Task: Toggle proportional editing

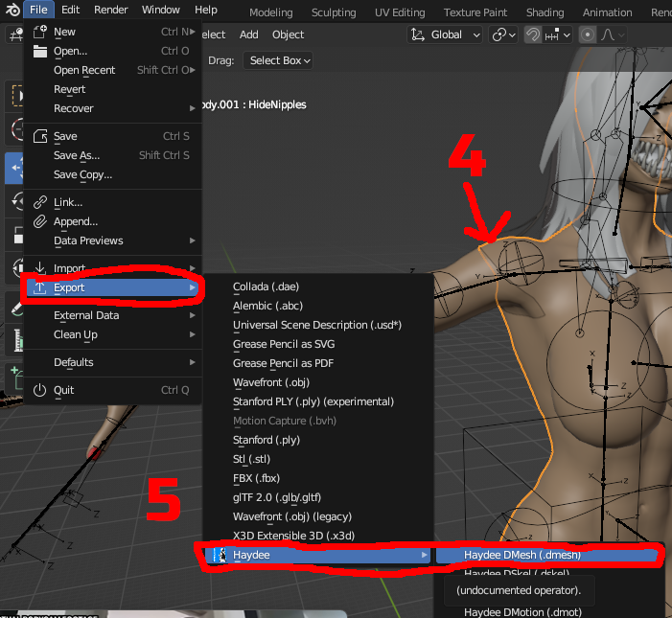Action: (x=587, y=34)
